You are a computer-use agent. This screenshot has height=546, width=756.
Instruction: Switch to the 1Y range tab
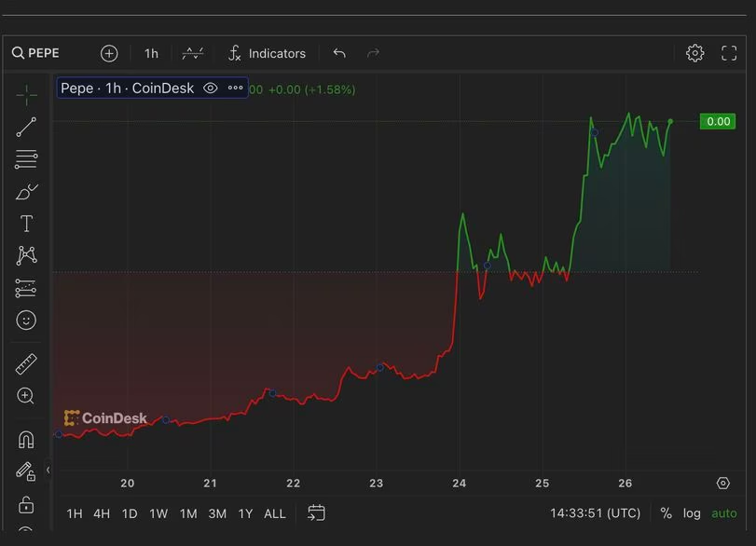point(245,513)
